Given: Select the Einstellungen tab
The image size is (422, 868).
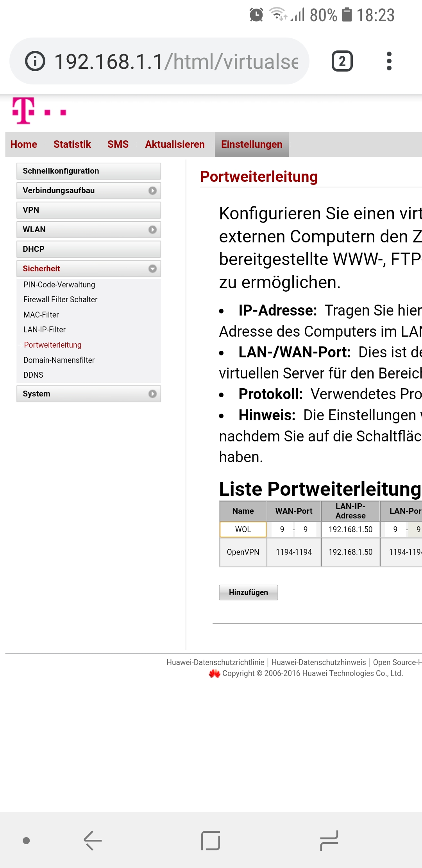Looking at the screenshot, I should (252, 144).
